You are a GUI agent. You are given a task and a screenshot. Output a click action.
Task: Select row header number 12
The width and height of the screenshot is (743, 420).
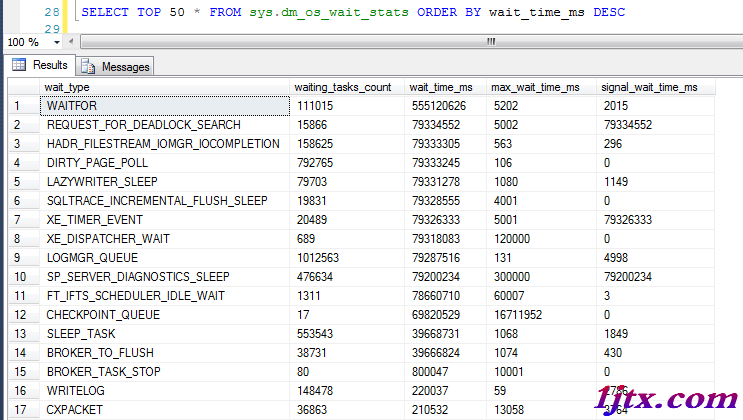(x=24, y=315)
